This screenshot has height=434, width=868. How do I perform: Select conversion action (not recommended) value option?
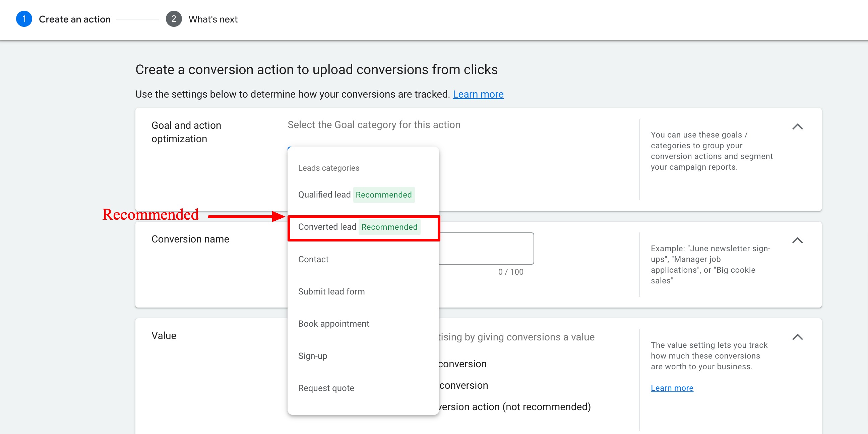pyautogui.click(x=514, y=407)
